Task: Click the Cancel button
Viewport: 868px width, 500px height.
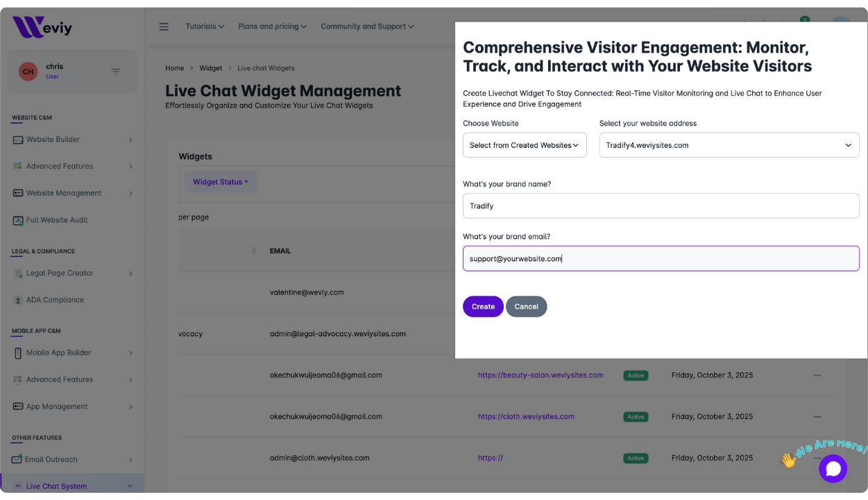Action: click(526, 306)
